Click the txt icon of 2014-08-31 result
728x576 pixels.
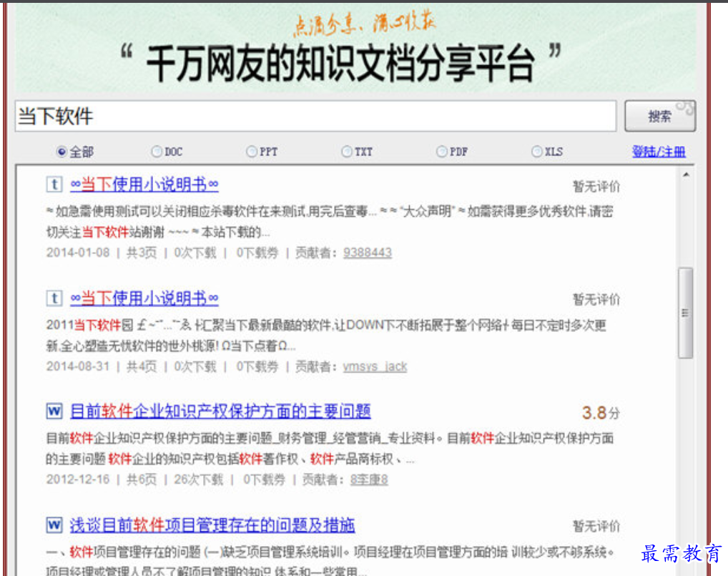pos(54,298)
